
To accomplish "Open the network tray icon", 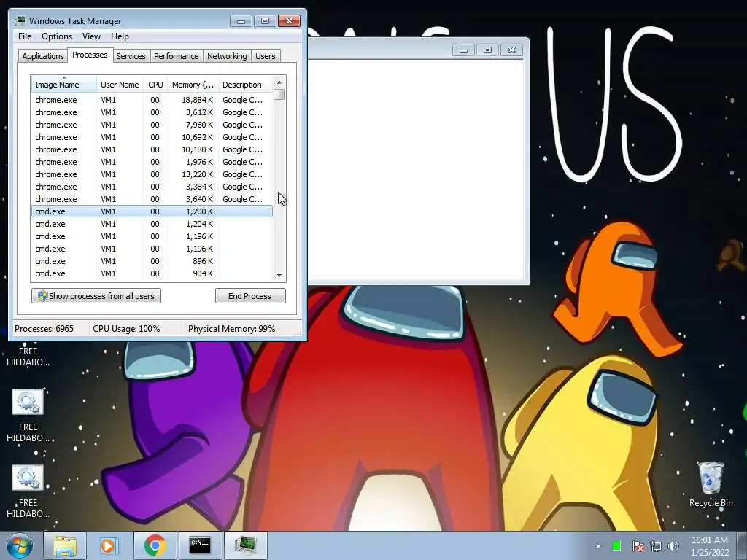I will pos(656,545).
